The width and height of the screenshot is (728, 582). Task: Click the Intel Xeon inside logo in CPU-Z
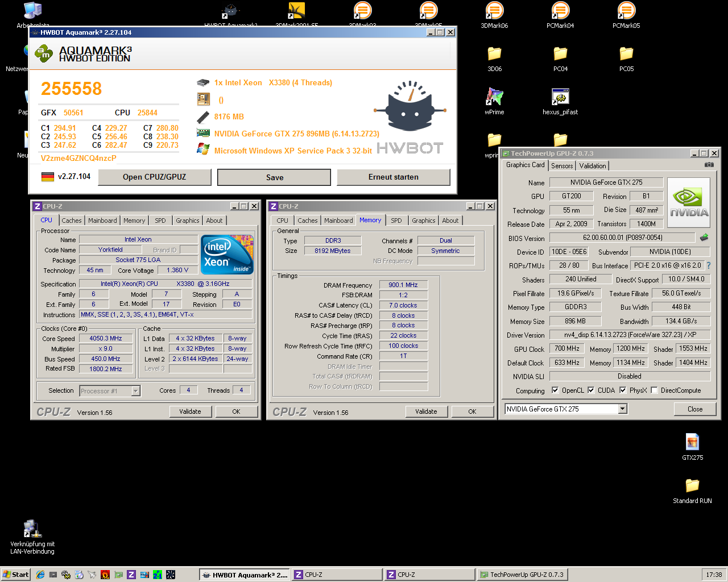pyautogui.click(x=227, y=255)
